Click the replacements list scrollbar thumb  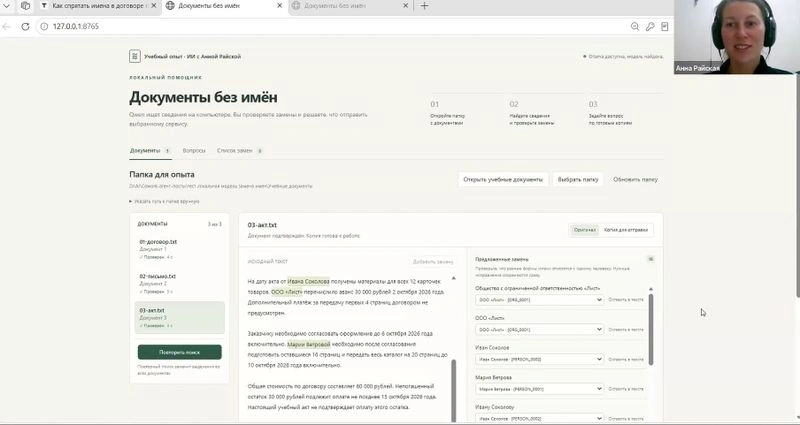[x=651, y=329]
